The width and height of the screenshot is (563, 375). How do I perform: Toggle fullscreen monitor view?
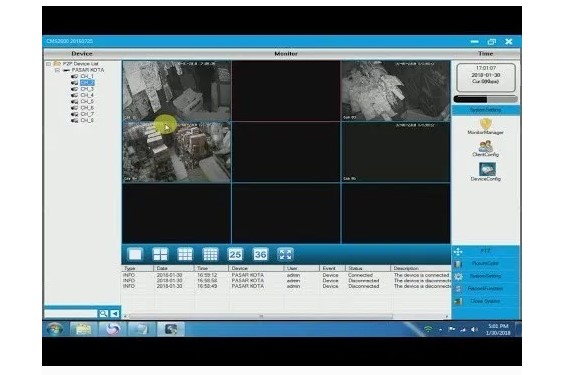(285, 254)
